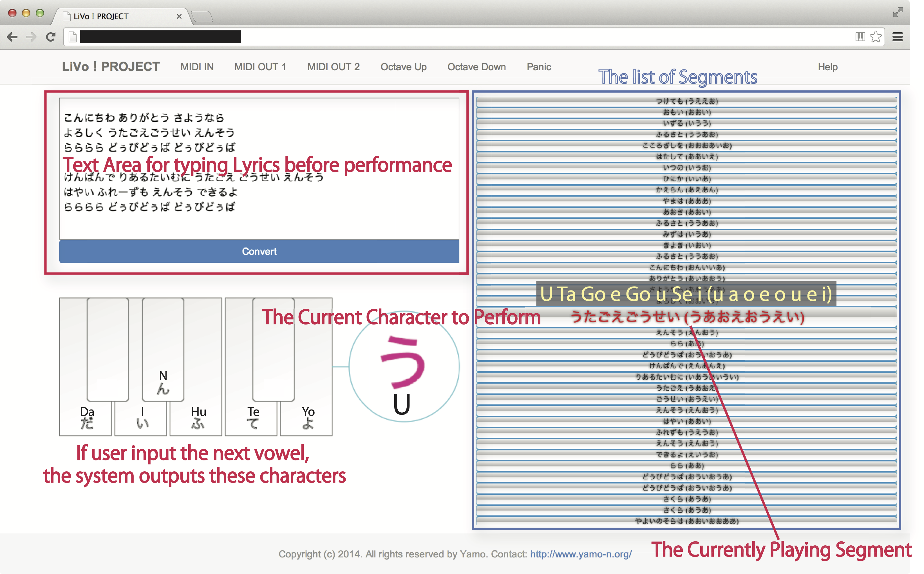Click the current character circle showing U

[x=404, y=366]
